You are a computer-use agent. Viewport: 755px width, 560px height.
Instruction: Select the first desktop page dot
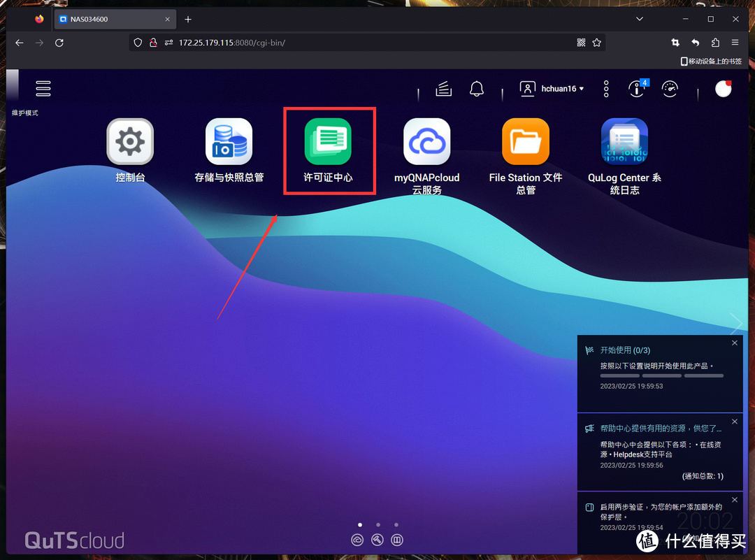(x=360, y=525)
